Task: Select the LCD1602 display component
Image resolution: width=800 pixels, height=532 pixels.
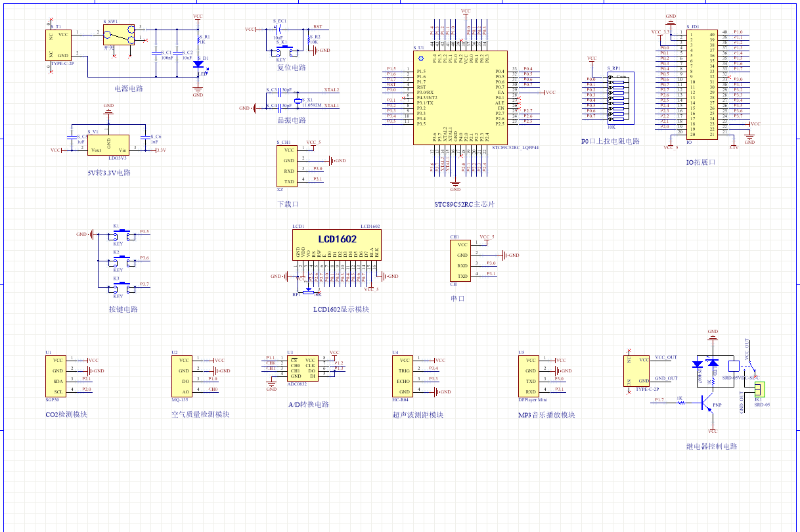Action: point(337,245)
